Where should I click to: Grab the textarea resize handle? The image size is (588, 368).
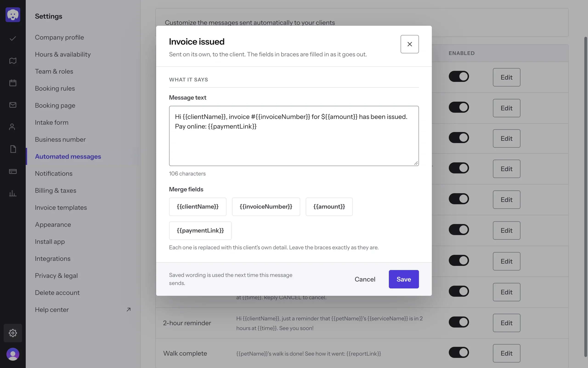pos(416,163)
